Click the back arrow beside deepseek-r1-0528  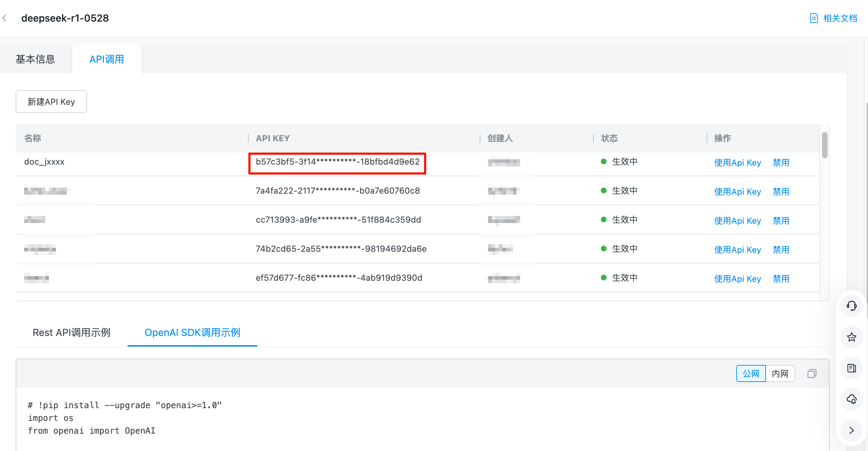(5, 18)
